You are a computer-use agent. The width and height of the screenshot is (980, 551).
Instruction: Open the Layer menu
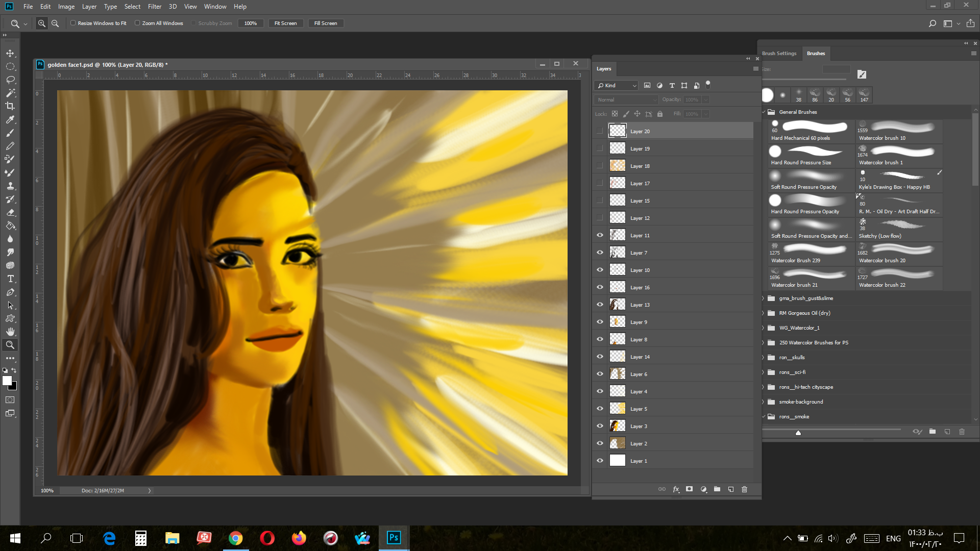pos(89,7)
